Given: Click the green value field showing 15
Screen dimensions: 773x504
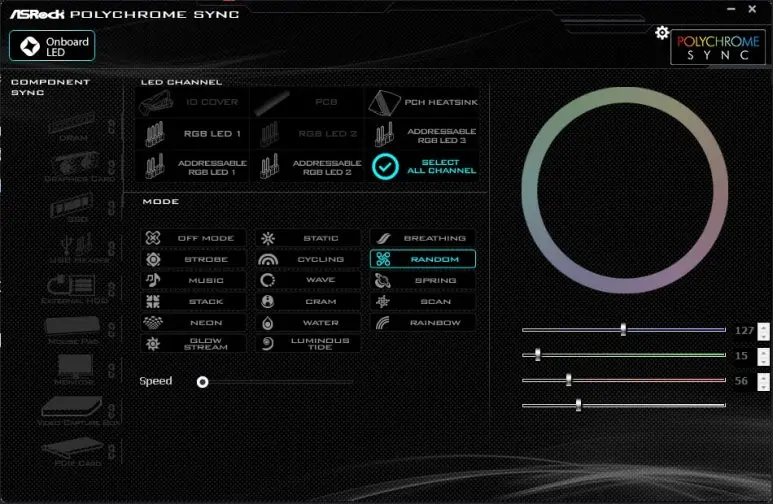Looking at the screenshot, I should tap(744, 356).
